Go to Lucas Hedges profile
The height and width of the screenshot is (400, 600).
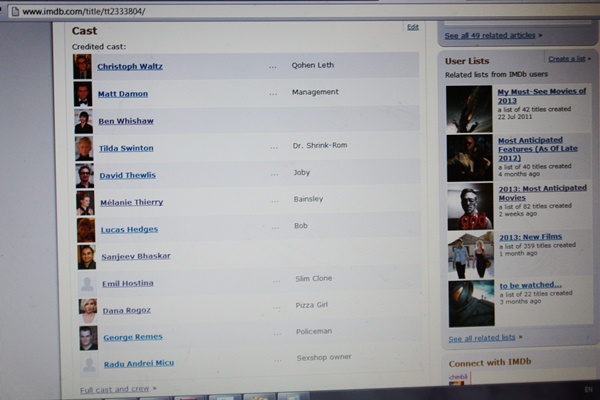(x=129, y=229)
